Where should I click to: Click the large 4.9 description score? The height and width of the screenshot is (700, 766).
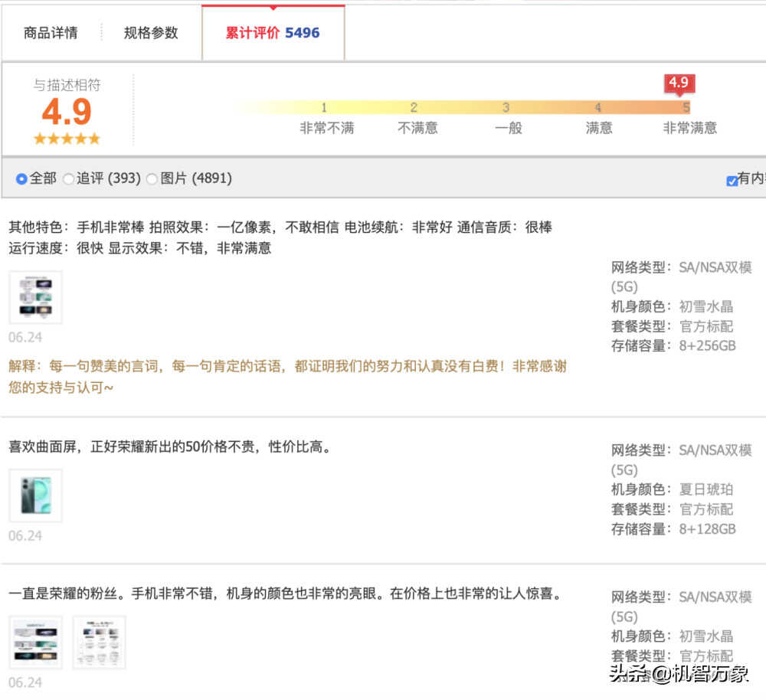[x=67, y=112]
